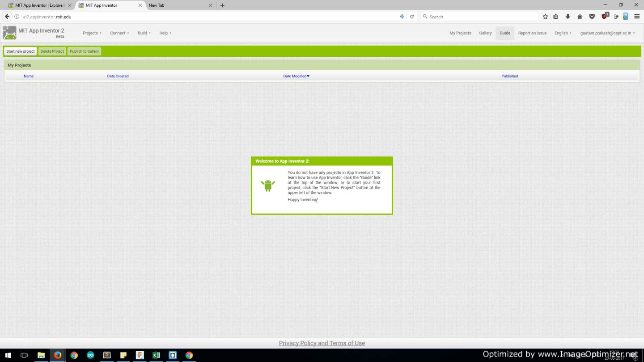644x362 pixels.
Task: Launch Arduino IDE from the taskbar
Action: click(90, 355)
